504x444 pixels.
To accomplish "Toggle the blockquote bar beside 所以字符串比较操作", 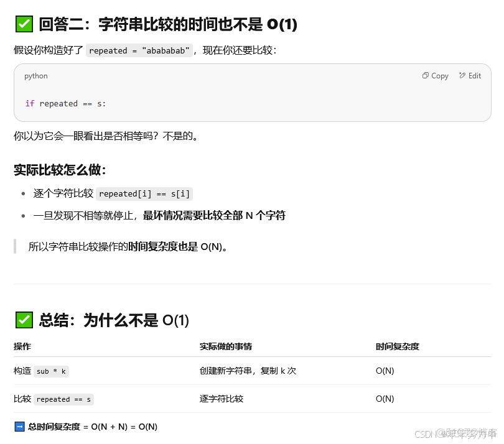I will [x=14, y=246].
